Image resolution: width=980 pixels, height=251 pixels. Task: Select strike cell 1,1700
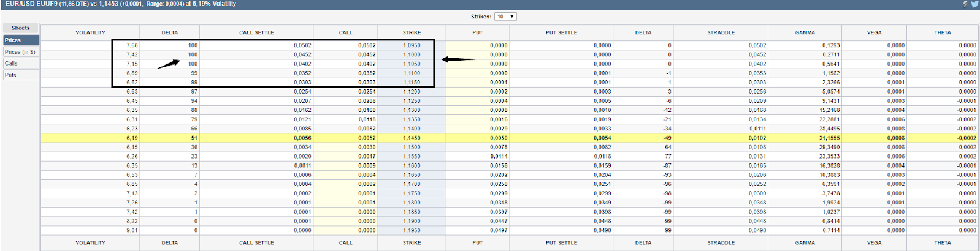pos(412,184)
